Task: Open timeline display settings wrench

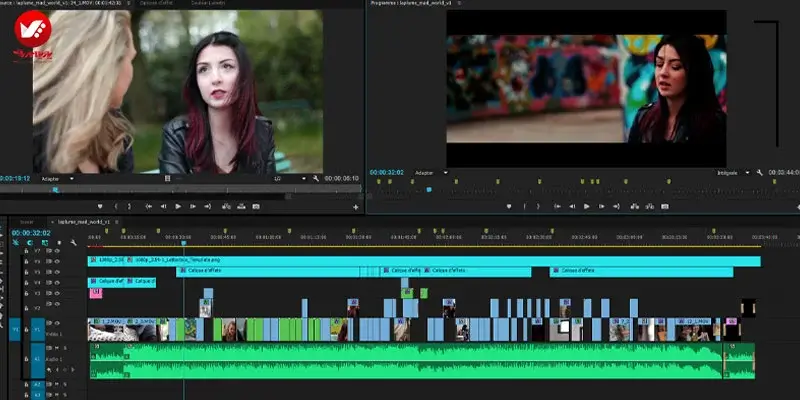Action: 73,242
